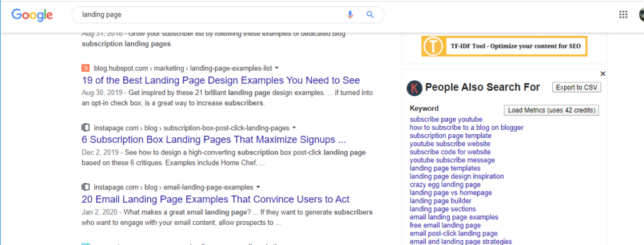Open 6 Subscription Box Landing Pages result
This screenshot has width=644, height=245.
(214, 140)
